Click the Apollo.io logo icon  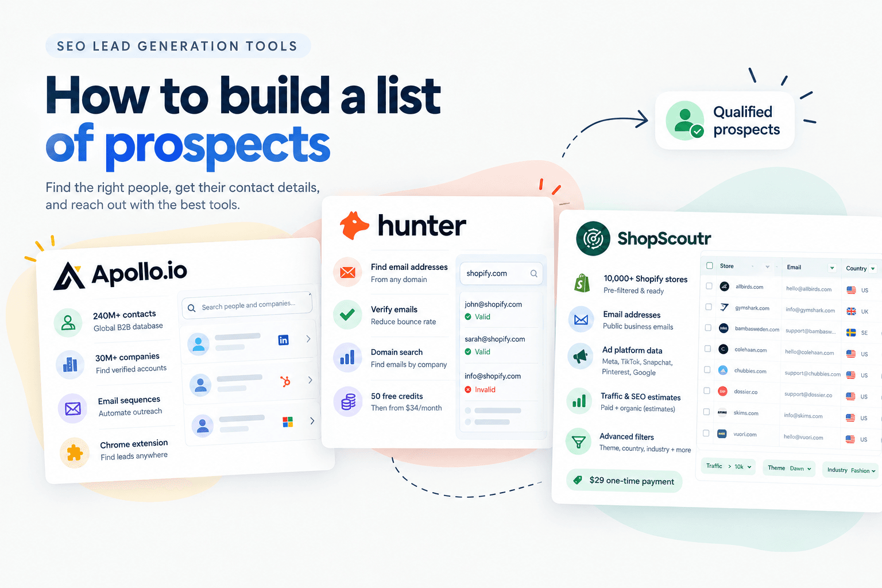pos(69,276)
